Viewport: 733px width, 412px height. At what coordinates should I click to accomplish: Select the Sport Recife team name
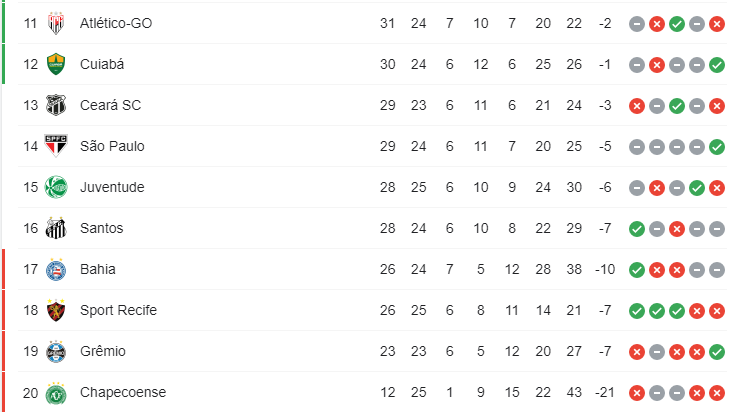118,310
